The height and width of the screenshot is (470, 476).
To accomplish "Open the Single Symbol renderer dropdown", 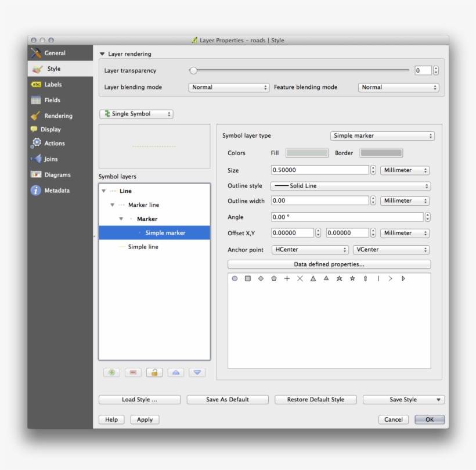I will (136, 114).
